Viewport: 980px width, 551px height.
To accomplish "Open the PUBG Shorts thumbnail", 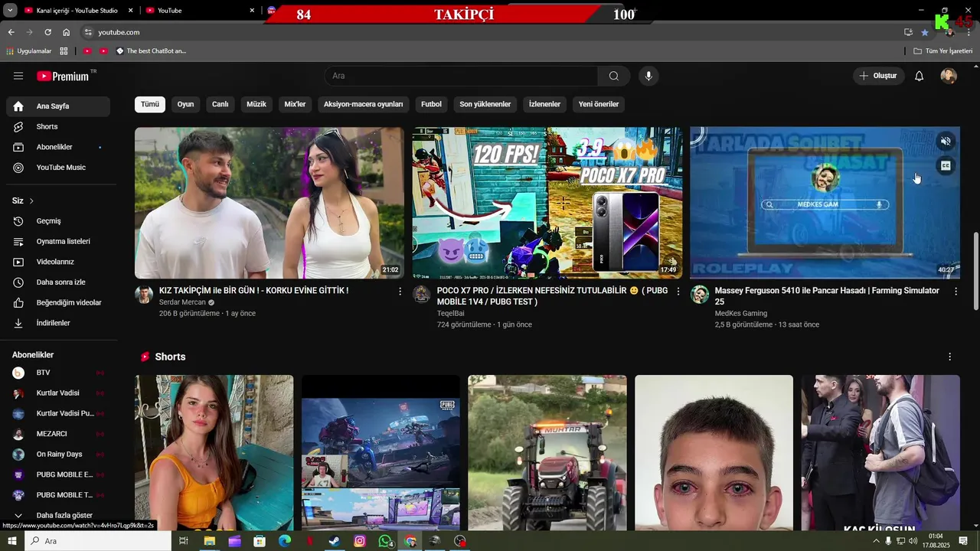I will pos(381,452).
